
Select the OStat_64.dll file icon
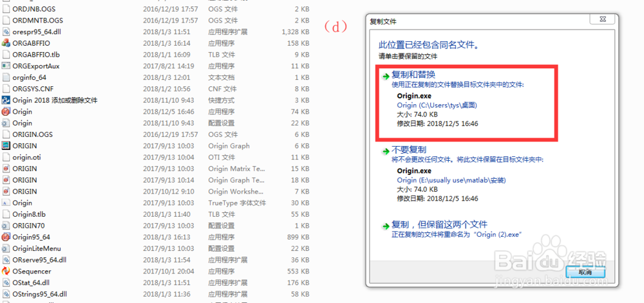tap(6, 282)
